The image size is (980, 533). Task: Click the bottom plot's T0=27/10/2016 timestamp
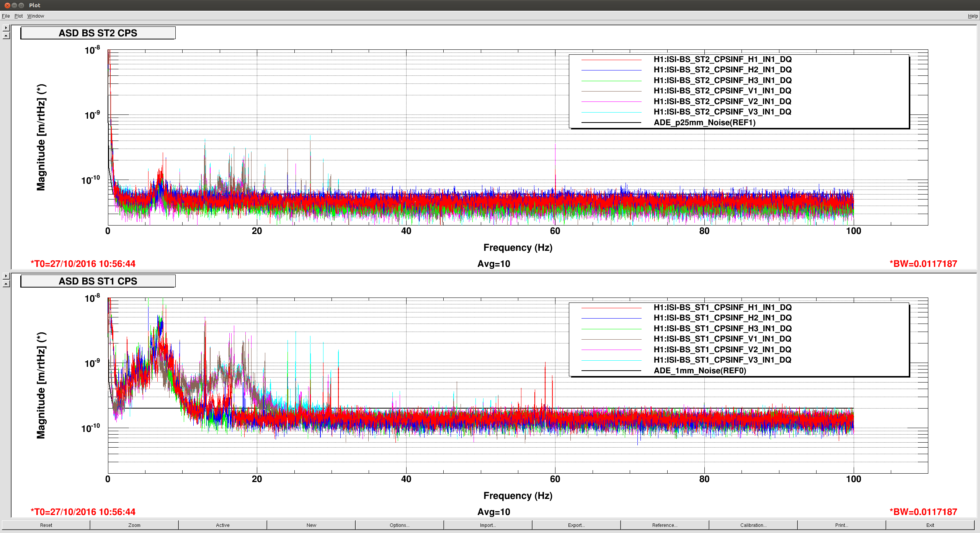click(x=83, y=512)
